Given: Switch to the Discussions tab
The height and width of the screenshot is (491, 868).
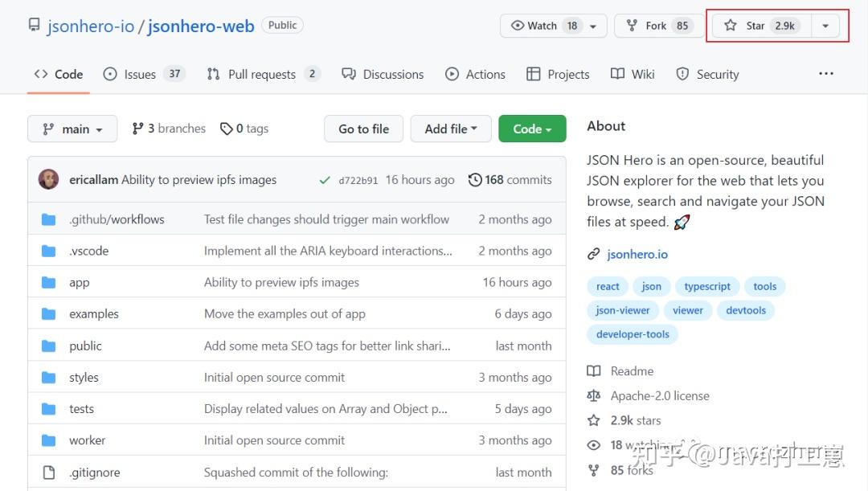Looking at the screenshot, I should tap(383, 74).
